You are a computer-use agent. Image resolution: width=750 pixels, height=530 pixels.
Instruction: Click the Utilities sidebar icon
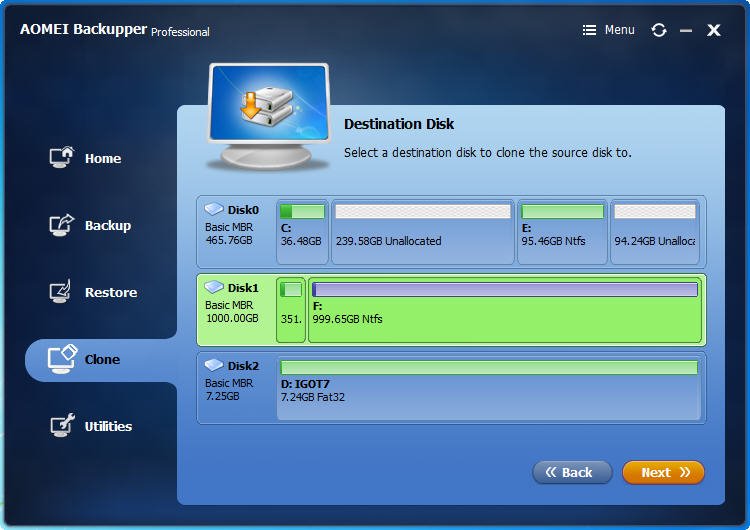click(62, 425)
